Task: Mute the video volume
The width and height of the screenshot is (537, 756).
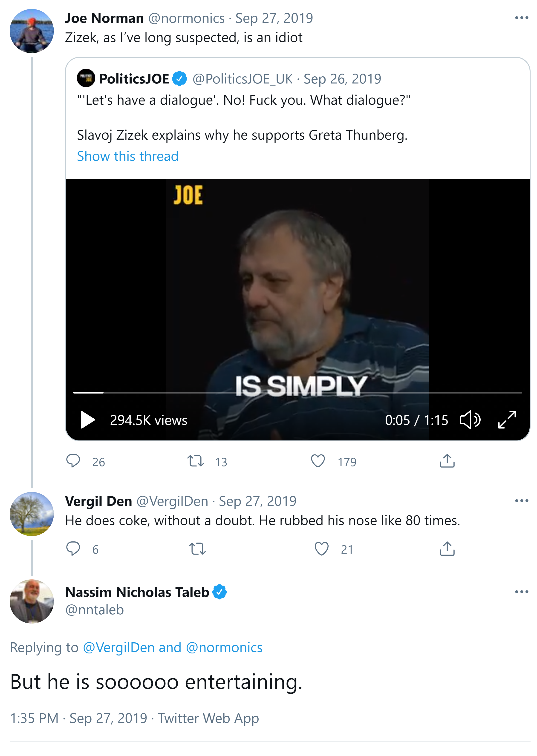Action: [470, 420]
